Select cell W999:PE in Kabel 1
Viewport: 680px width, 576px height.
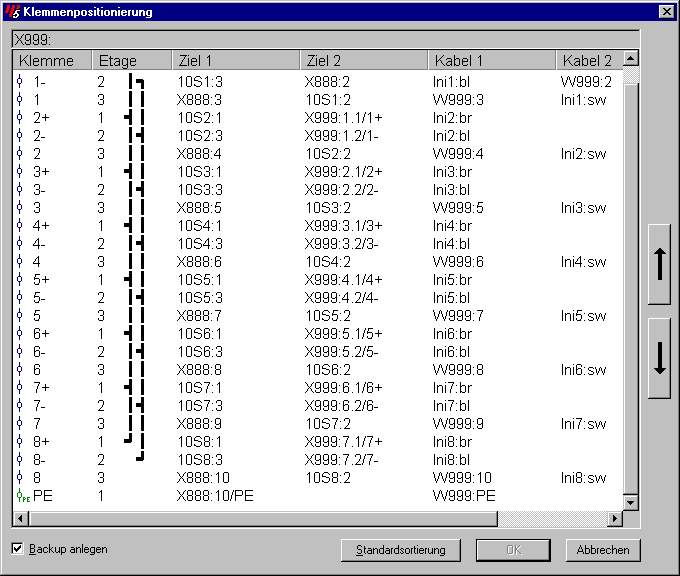(x=464, y=496)
